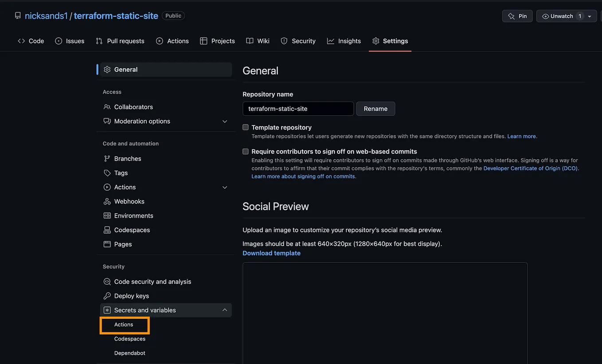
Task: Select the Branches icon in the sidebar
Action: coord(107,158)
